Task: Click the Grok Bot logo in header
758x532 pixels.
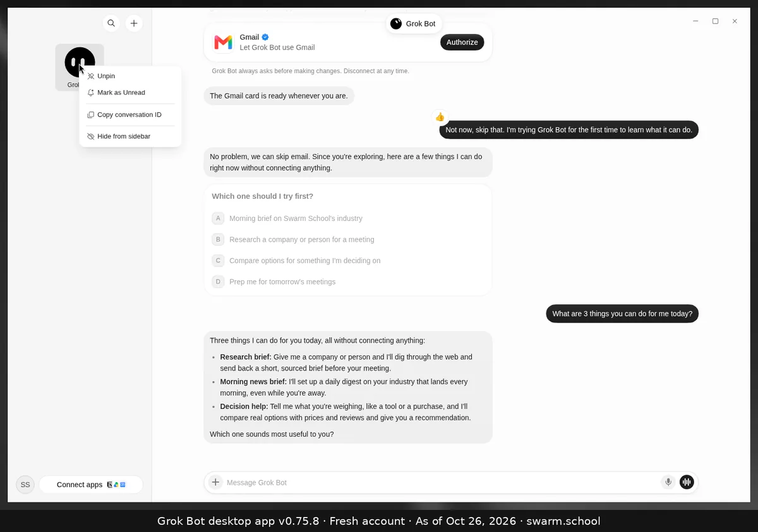Action: [396, 23]
